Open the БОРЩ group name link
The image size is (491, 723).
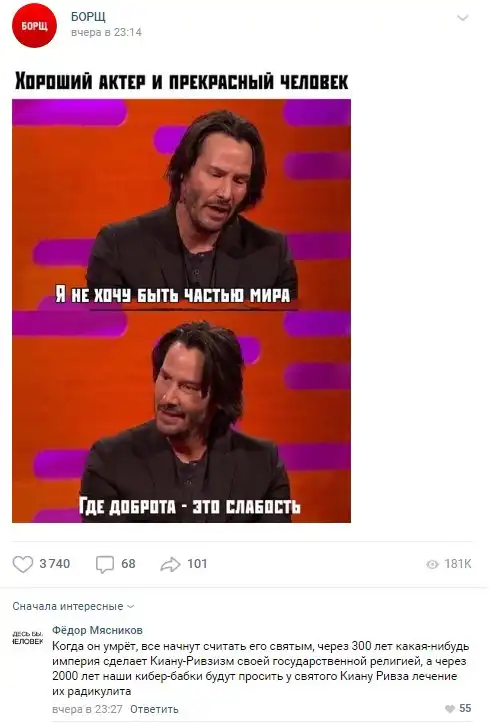tap(88, 16)
